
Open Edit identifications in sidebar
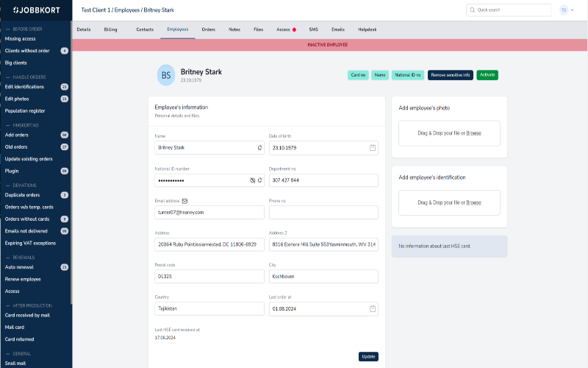pyautogui.click(x=24, y=87)
